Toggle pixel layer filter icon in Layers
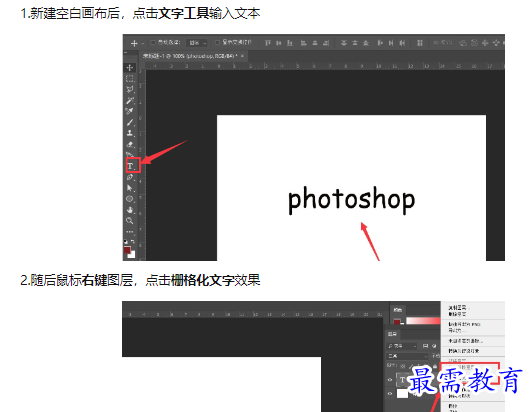The width and height of the screenshot is (531, 412). [425, 346]
